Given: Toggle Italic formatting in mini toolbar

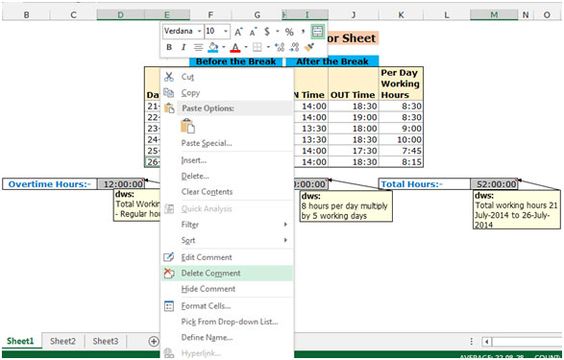Looking at the screenshot, I should tap(183, 47).
